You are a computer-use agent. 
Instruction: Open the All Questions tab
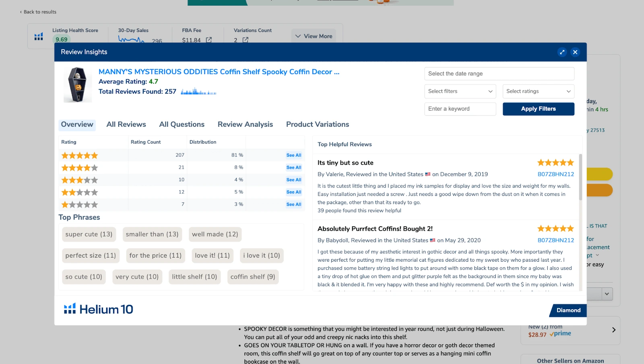pyautogui.click(x=182, y=124)
